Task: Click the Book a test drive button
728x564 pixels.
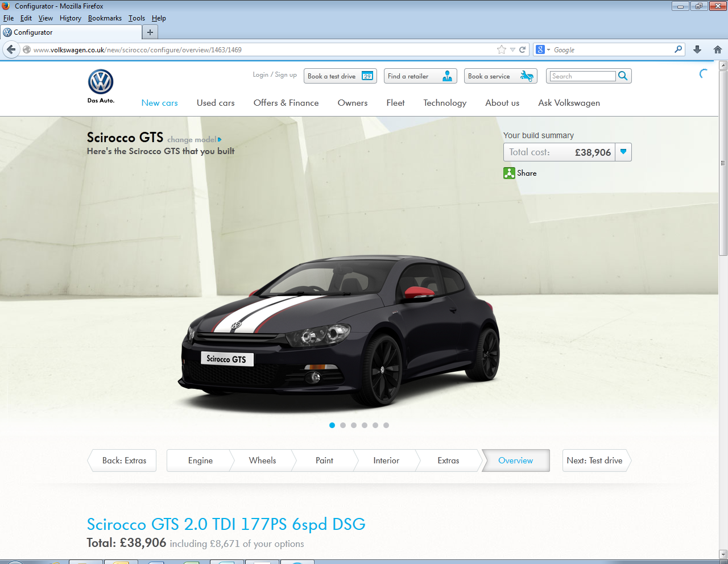Action: pyautogui.click(x=340, y=76)
